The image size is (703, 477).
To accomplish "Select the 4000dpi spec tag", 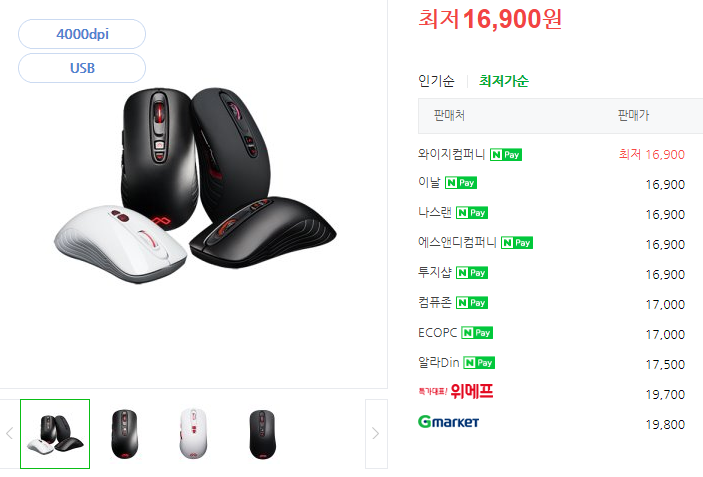I will pos(82,34).
